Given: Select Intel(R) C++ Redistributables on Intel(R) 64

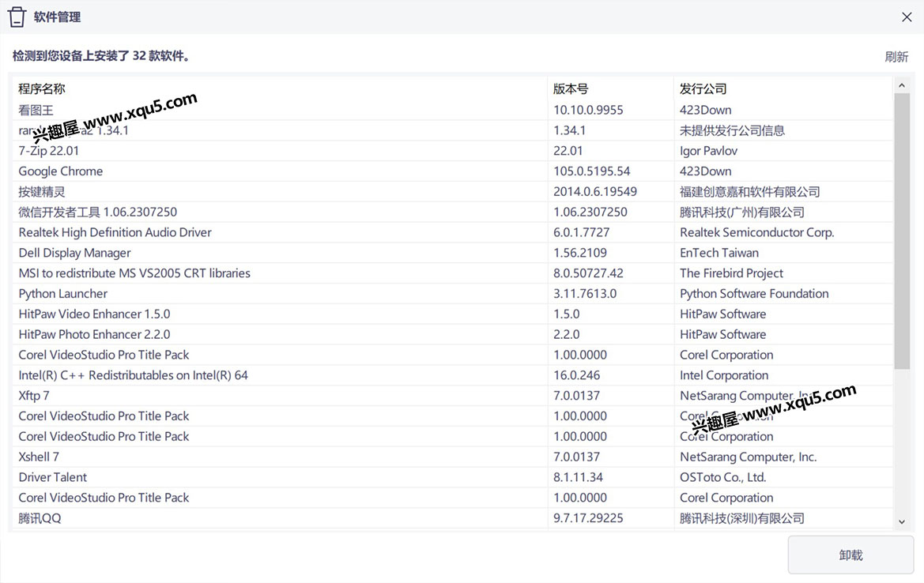Looking at the screenshot, I should 133,375.
